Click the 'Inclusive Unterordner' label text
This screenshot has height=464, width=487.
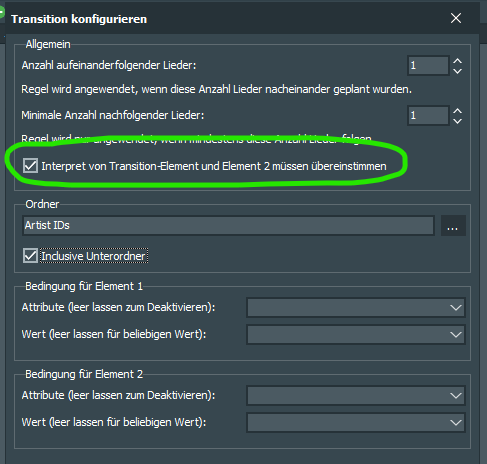pyautogui.click(x=94, y=256)
